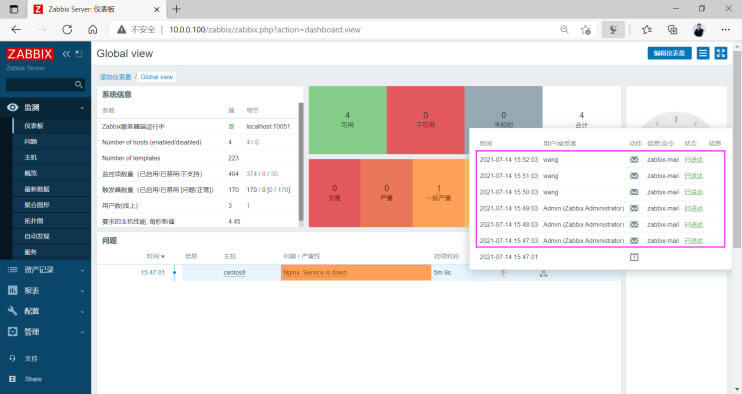
Task: Open the 'Nginx: Service is down' problem
Action: pos(315,273)
